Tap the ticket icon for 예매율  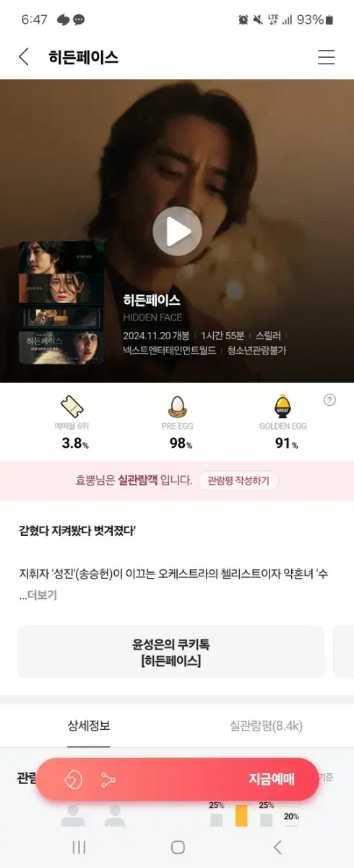click(x=72, y=407)
